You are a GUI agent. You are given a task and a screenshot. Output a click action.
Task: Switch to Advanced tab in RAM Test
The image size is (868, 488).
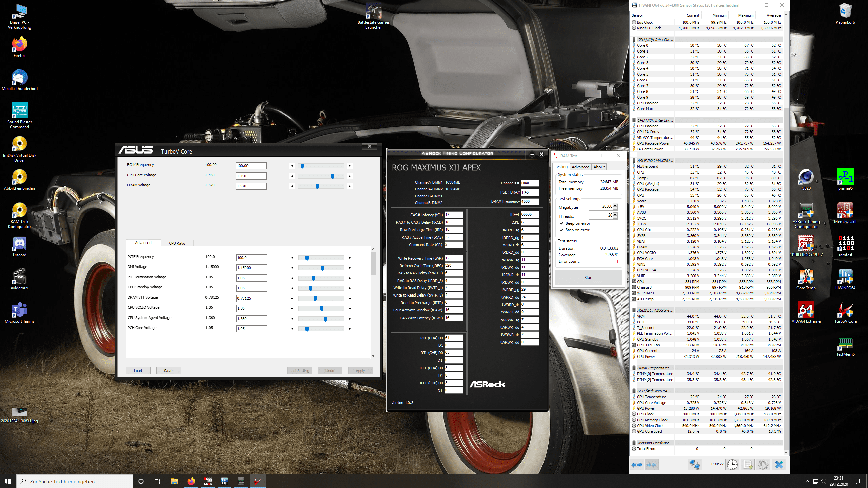tap(580, 167)
